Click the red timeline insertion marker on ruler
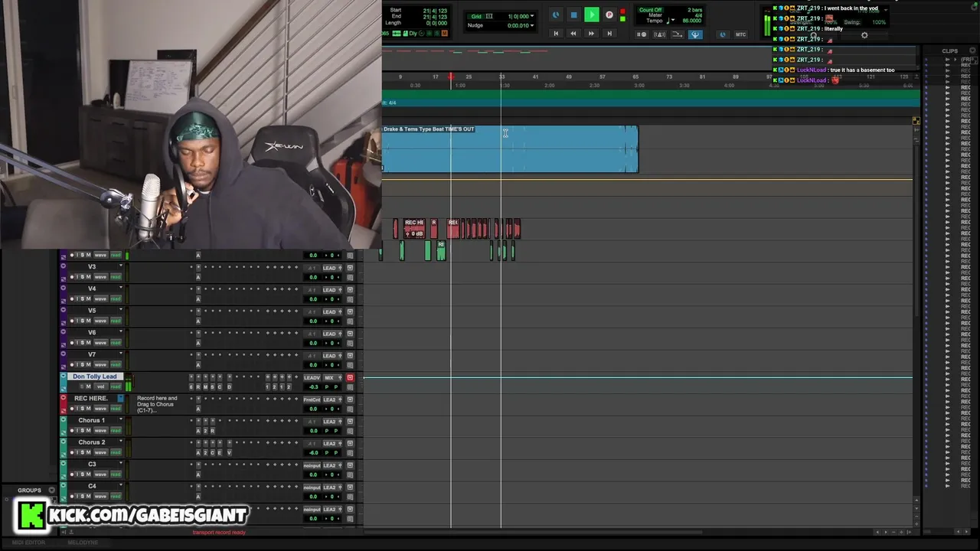The image size is (980, 551). click(451, 77)
